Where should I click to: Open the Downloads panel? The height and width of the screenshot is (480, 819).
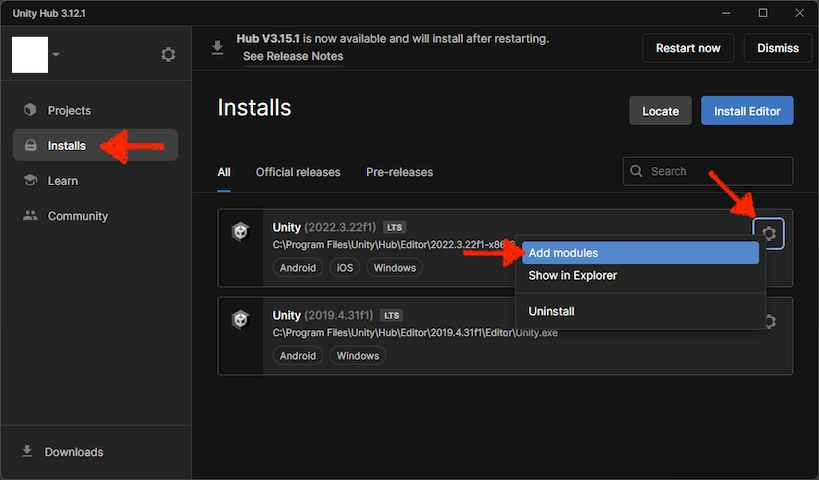coord(73,452)
